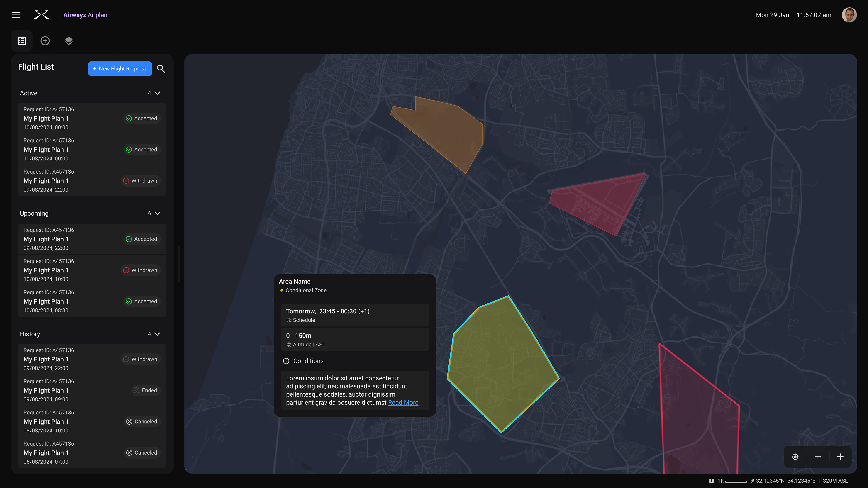Search the flight list
The height and width of the screenshot is (488, 868).
pyautogui.click(x=161, y=69)
